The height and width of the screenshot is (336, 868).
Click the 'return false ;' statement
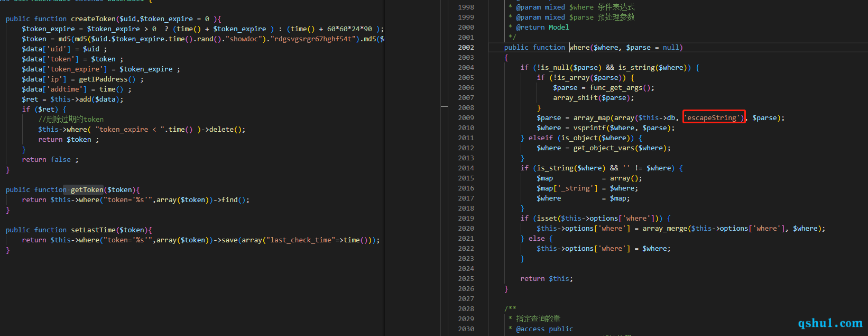pos(50,159)
